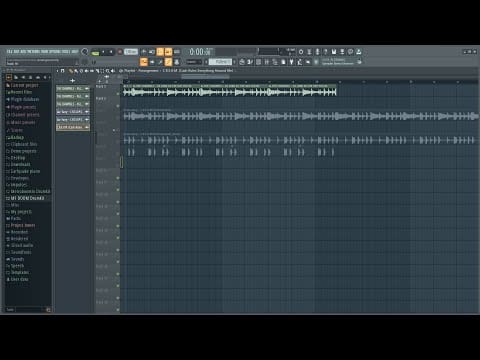Image resolution: width=480 pixels, height=360 pixels.
Task: Toggle pattern/song mode switch
Action: click(x=95, y=53)
